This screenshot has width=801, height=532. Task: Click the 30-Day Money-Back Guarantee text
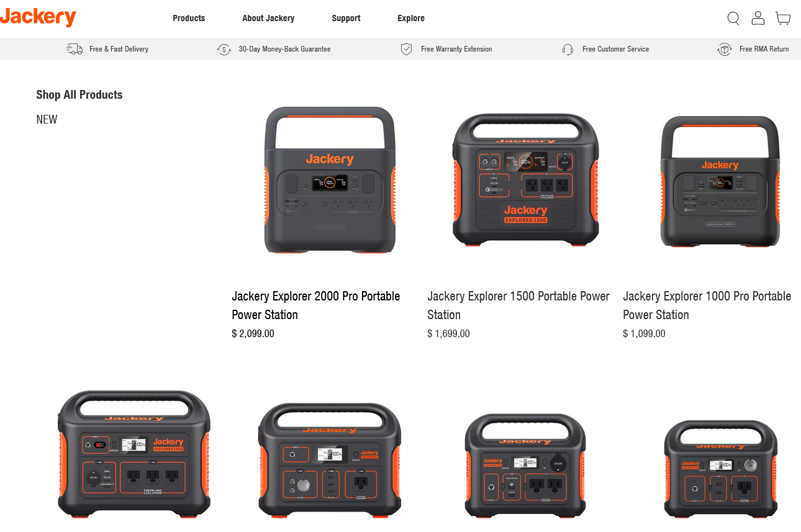pos(284,49)
